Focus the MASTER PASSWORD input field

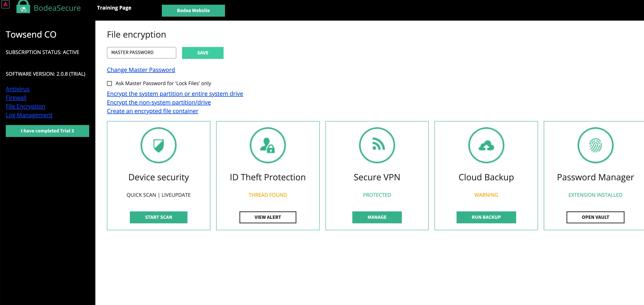(x=142, y=53)
